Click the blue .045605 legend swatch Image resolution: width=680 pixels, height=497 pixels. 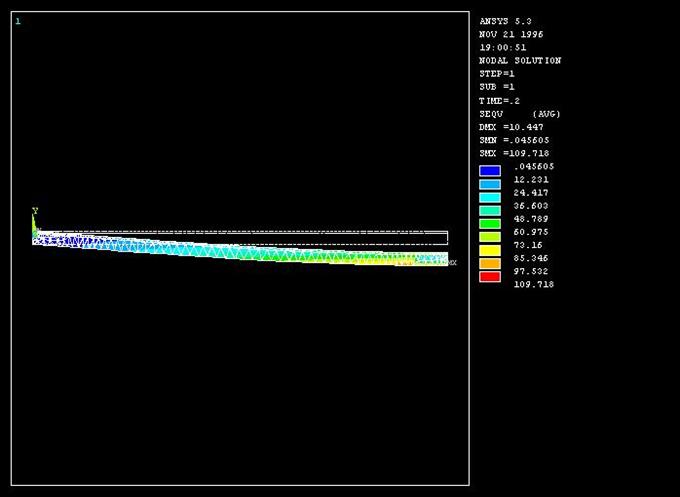click(490, 170)
